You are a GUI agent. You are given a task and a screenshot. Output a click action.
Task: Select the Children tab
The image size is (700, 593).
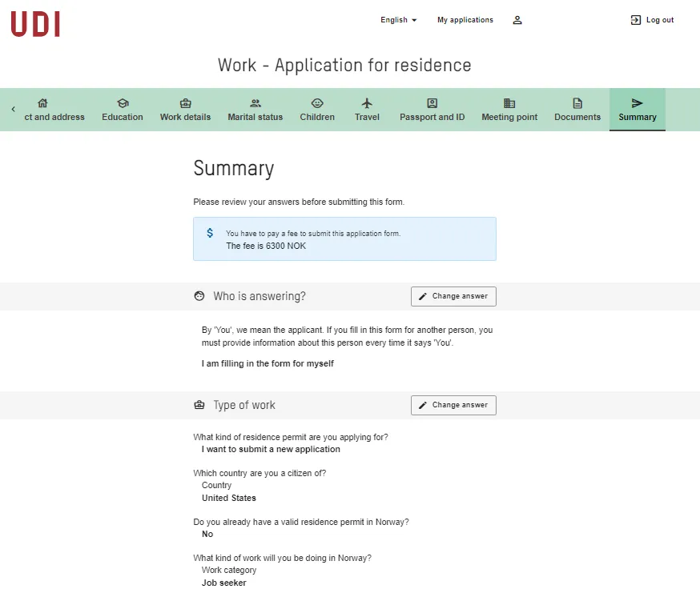[x=317, y=110]
